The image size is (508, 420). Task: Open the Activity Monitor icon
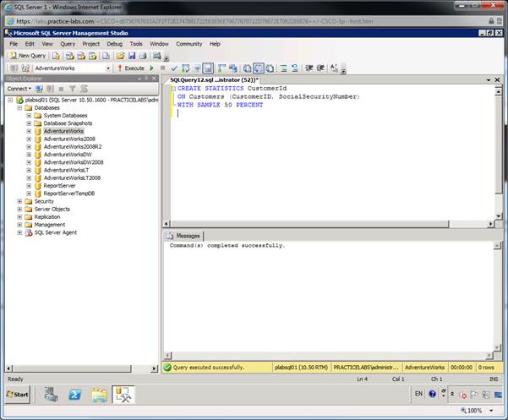[x=157, y=56]
